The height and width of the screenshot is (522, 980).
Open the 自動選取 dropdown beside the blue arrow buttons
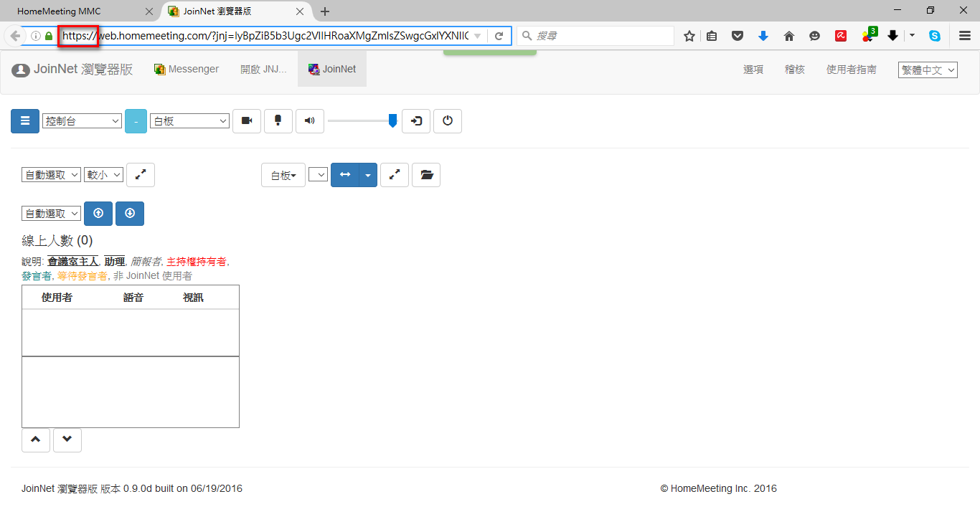(51, 214)
